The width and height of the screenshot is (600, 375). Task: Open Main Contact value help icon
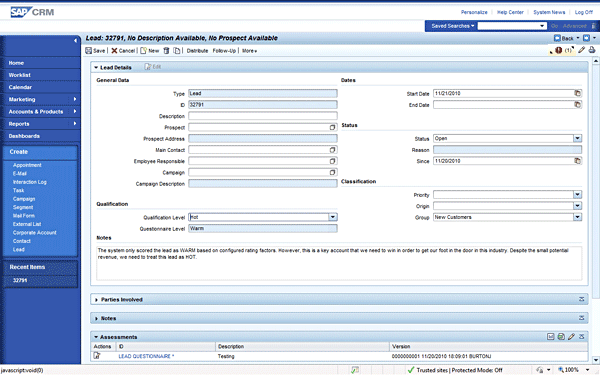[333, 150]
